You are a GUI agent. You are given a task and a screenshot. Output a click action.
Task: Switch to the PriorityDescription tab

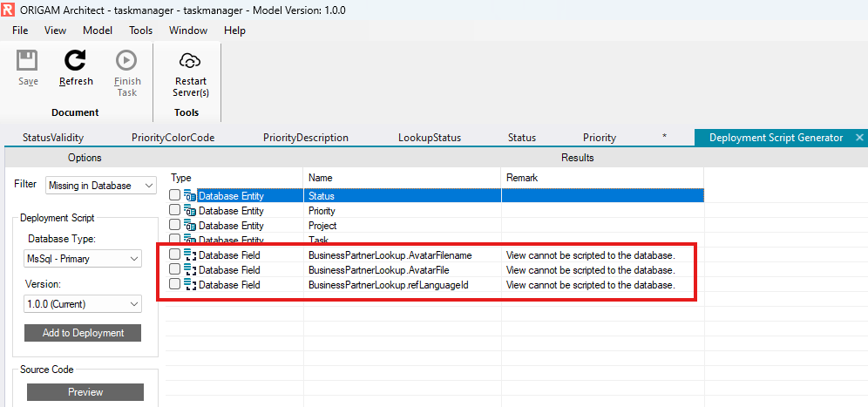pos(306,138)
